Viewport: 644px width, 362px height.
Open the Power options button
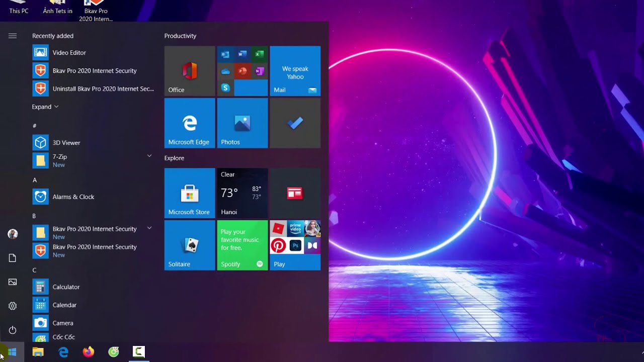(13, 330)
